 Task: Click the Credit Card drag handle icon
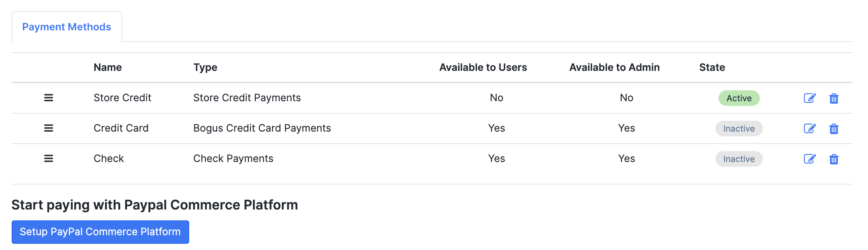tap(48, 128)
